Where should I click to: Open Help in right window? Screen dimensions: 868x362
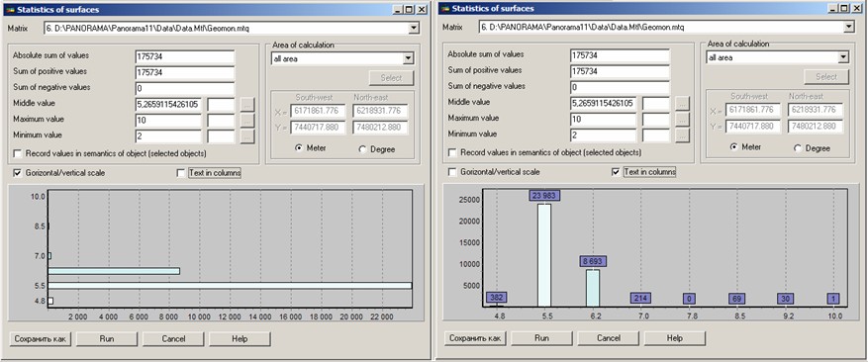coord(675,337)
